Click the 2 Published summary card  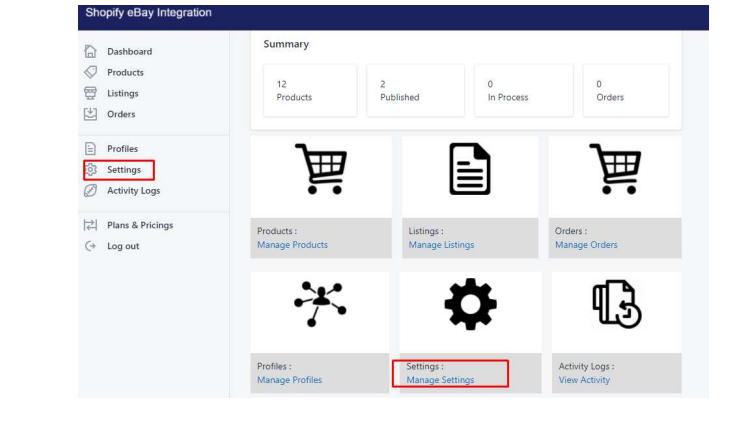415,90
